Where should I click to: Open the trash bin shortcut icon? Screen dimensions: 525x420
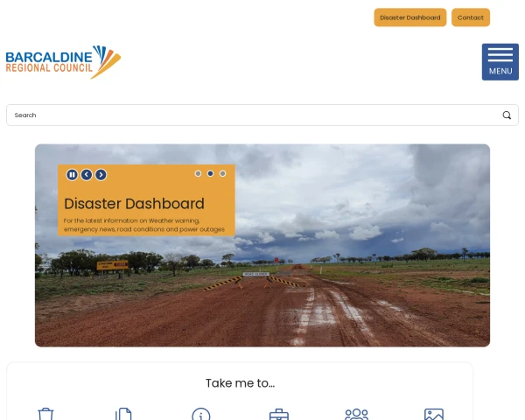45,414
